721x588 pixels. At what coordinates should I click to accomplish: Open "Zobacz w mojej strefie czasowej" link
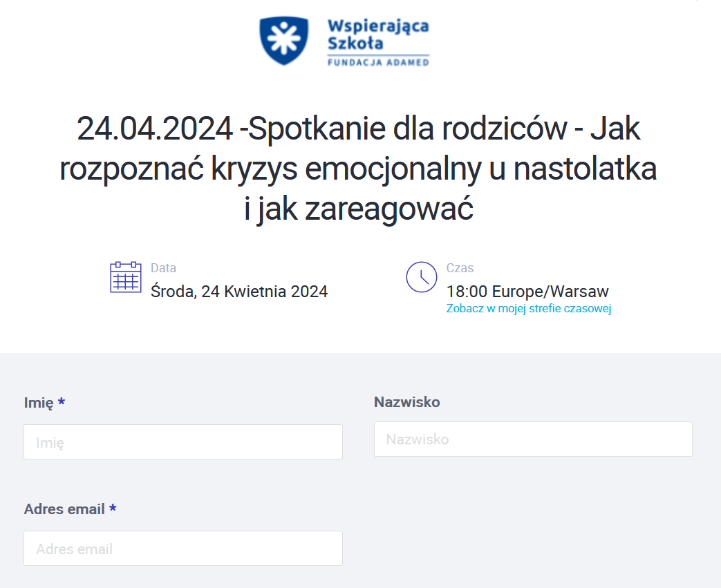(529, 309)
